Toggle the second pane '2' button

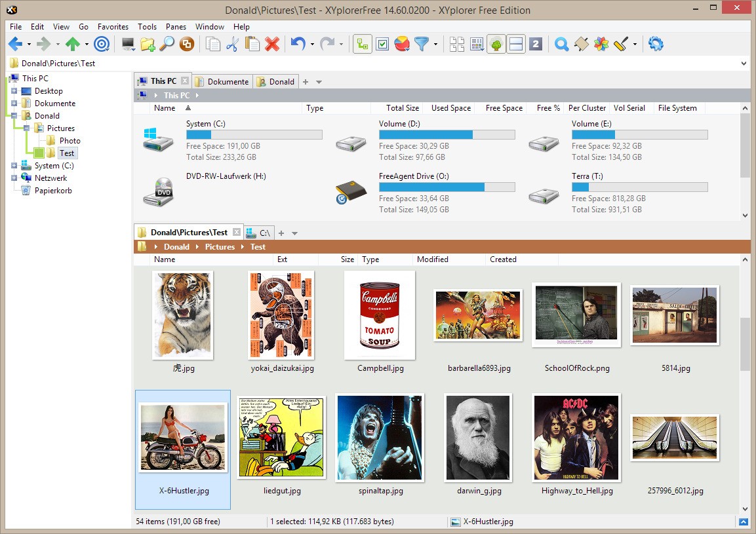(536, 45)
